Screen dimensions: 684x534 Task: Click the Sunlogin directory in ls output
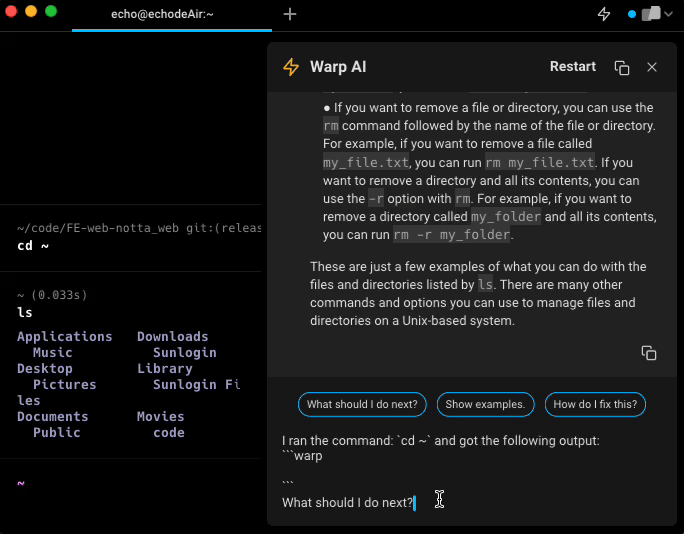(x=185, y=353)
